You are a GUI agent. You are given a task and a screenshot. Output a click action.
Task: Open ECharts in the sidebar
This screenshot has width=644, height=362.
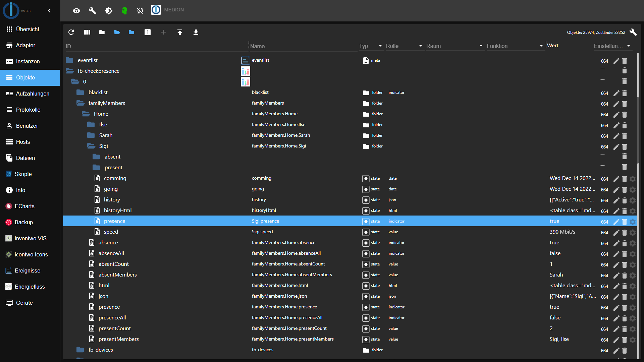(x=30, y=206)
